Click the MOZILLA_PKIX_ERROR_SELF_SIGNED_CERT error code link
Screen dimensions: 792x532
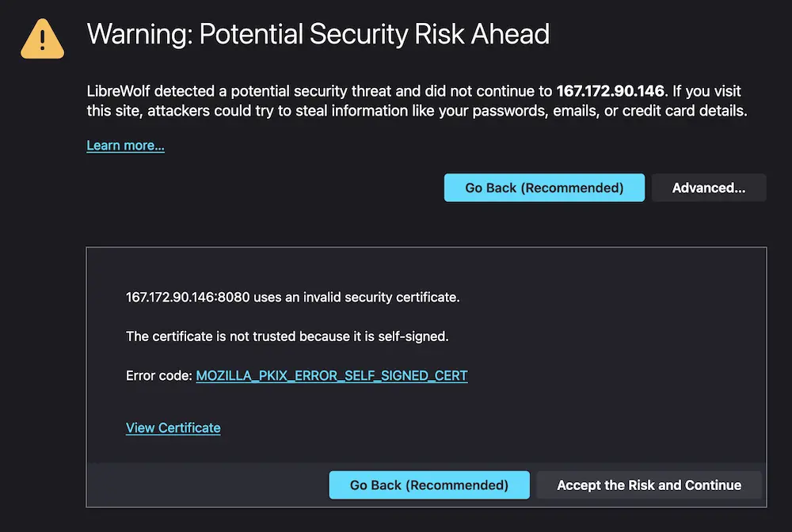click(332, 375)
